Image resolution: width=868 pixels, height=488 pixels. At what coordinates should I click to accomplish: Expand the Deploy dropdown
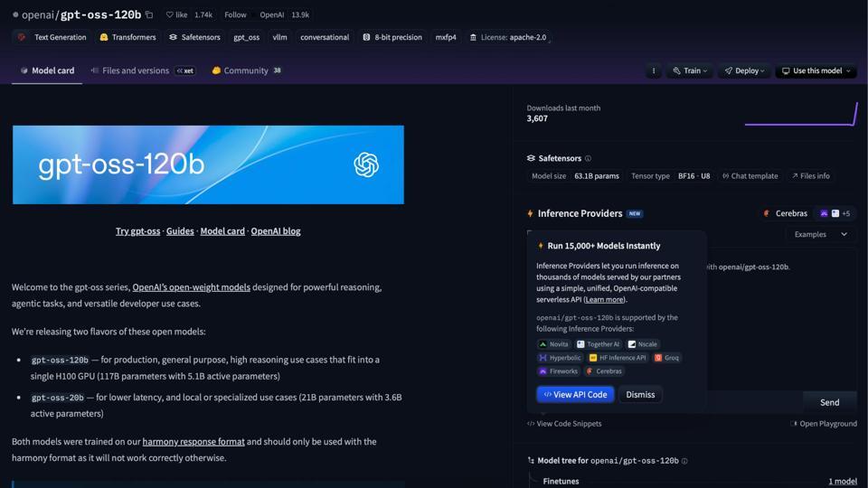tap(744, 70)
